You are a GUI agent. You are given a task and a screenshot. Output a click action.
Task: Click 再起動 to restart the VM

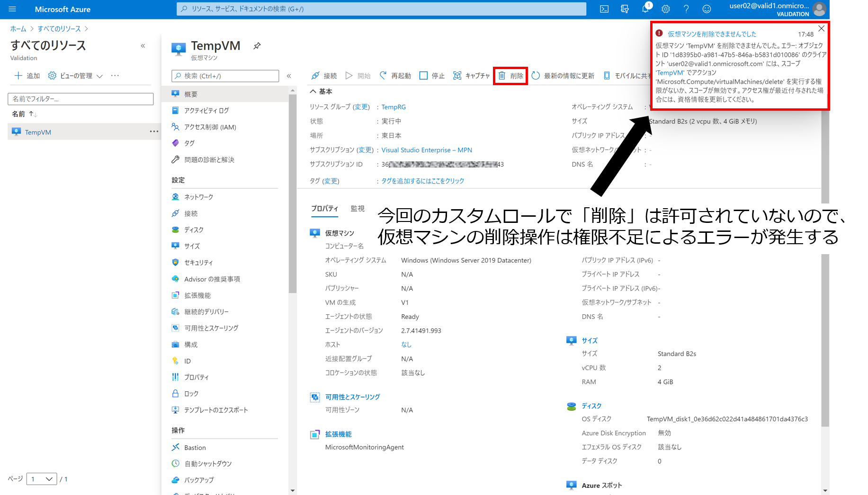(395, 76)
